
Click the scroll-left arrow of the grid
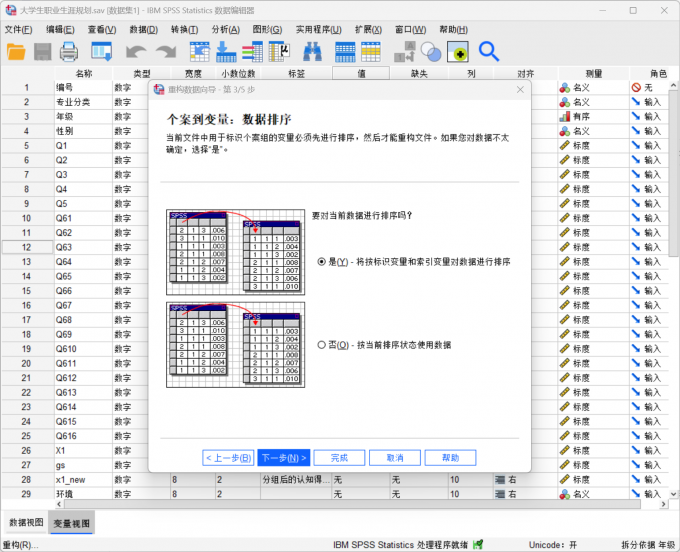click(59, 504)
